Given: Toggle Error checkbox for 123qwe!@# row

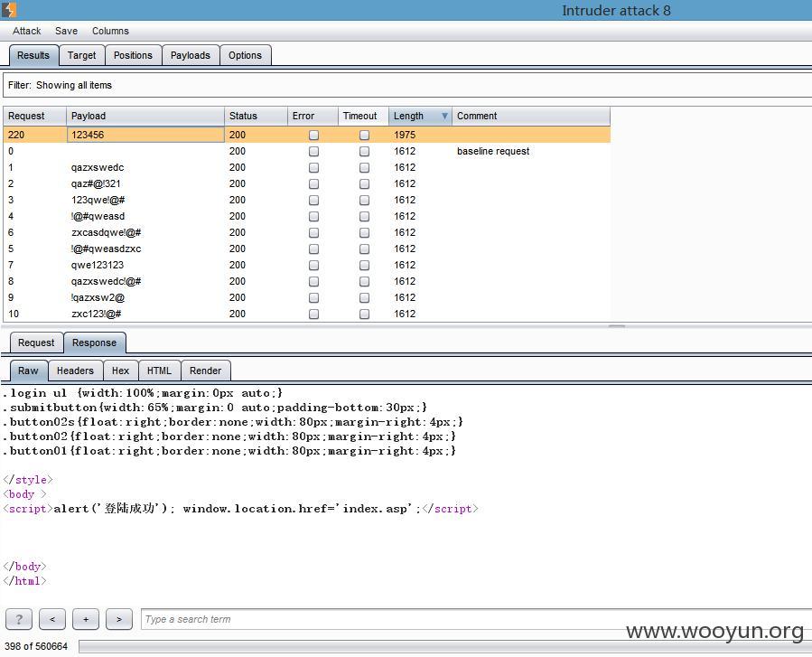Looking at the screenshot, I should (313, 200).
